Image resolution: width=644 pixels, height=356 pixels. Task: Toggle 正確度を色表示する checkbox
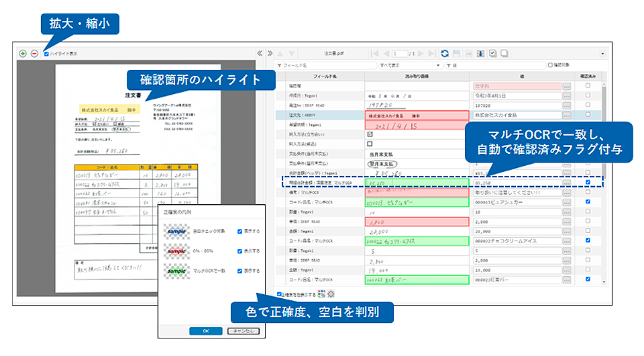pyautogui.click(x=280, y=294)
